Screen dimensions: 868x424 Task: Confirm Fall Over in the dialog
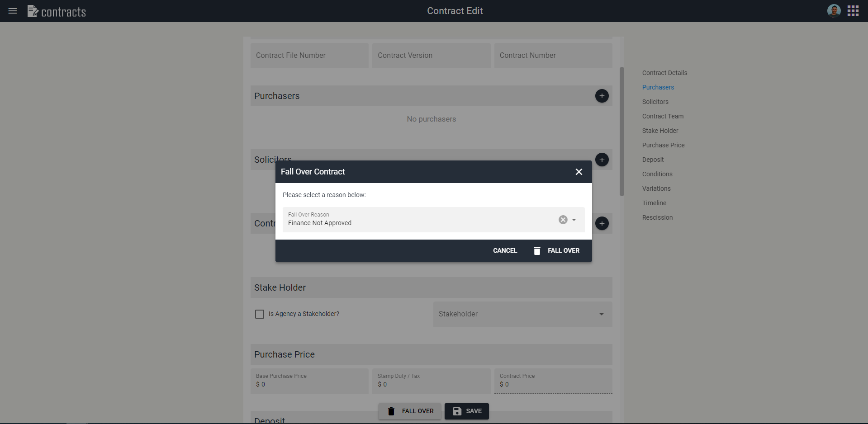click(x=556, y=250)
